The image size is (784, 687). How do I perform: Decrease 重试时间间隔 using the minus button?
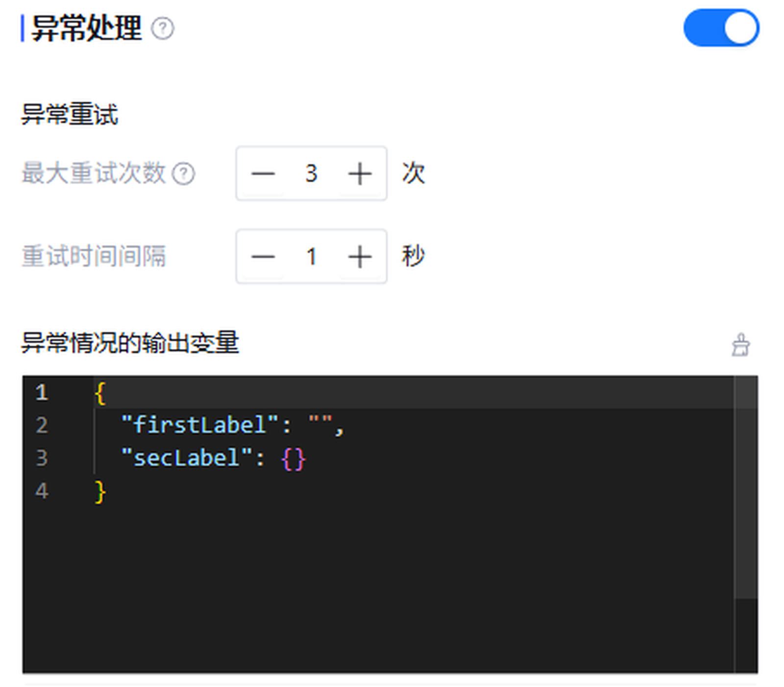[263, 256]
